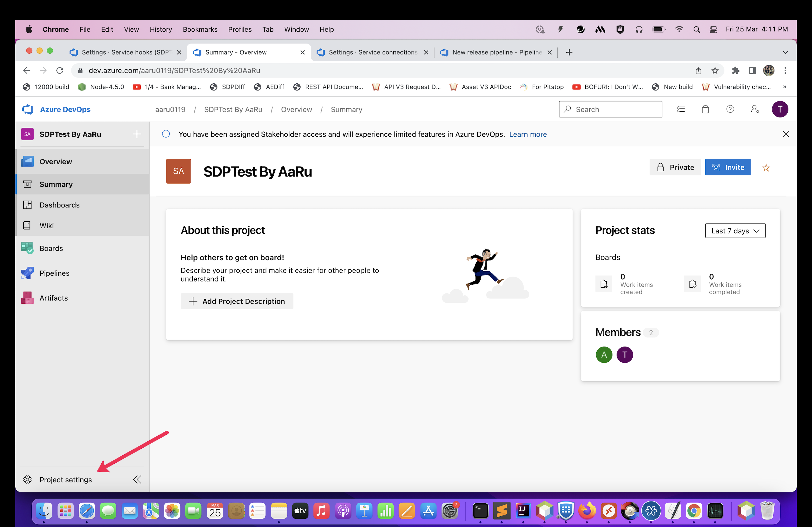812x527 pixels.
Task: Open Pipelines in the left navigation
Action: point(54,273)
